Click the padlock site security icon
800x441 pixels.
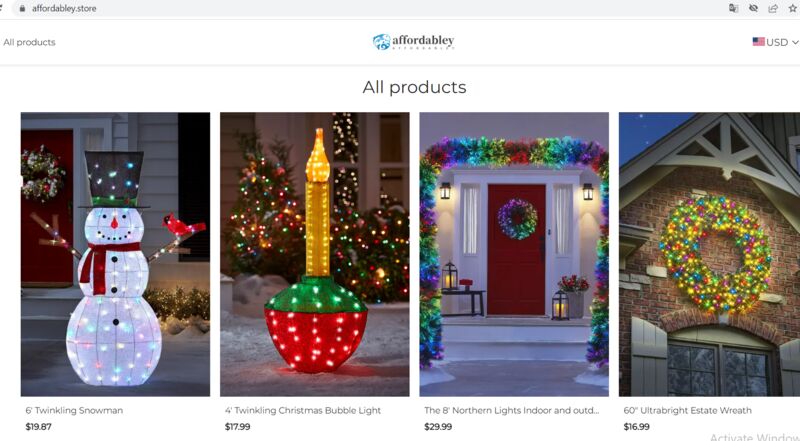coord(22,9)
